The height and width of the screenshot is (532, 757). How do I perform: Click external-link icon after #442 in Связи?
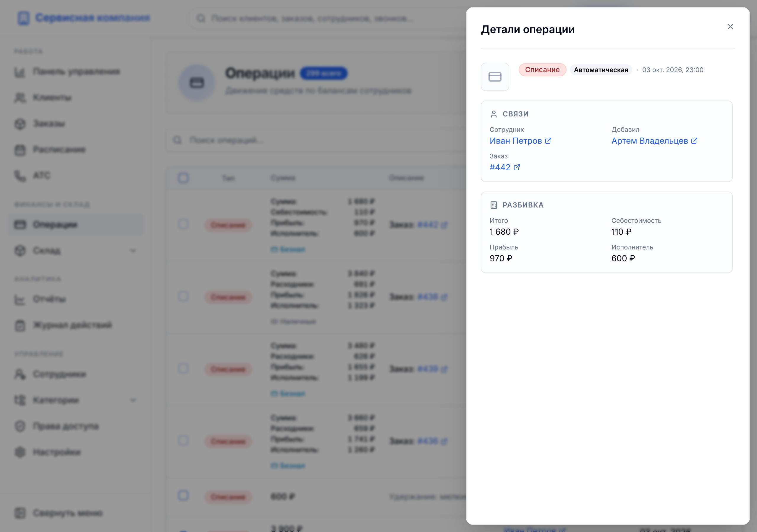pos(517,168)
